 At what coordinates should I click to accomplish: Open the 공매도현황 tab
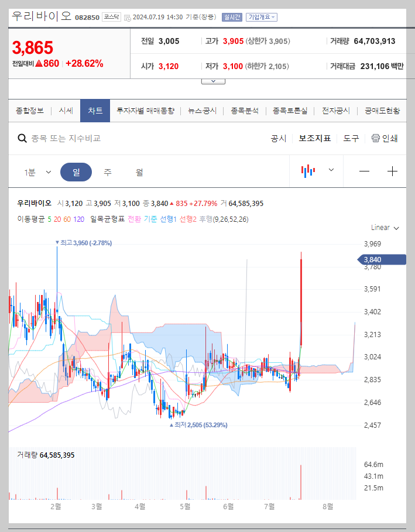[x=382, y=111]
